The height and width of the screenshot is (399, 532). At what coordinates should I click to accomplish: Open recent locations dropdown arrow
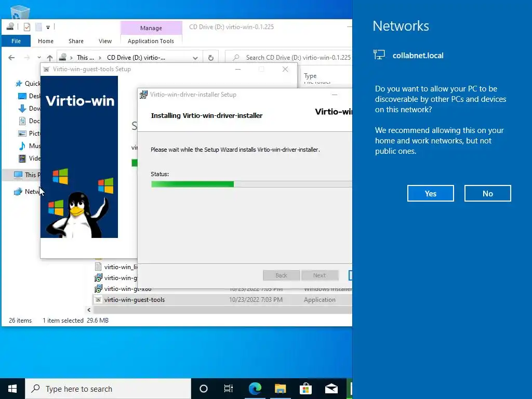coord(39,58)
